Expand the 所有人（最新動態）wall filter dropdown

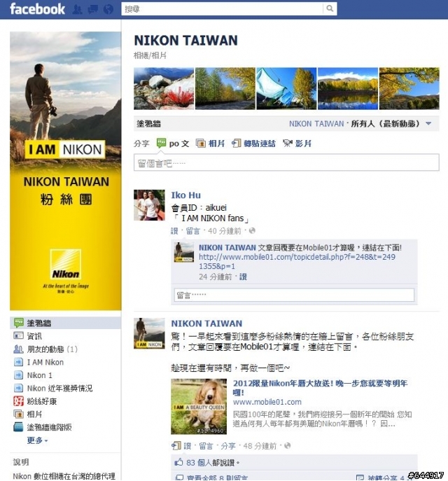coord(428,124)
